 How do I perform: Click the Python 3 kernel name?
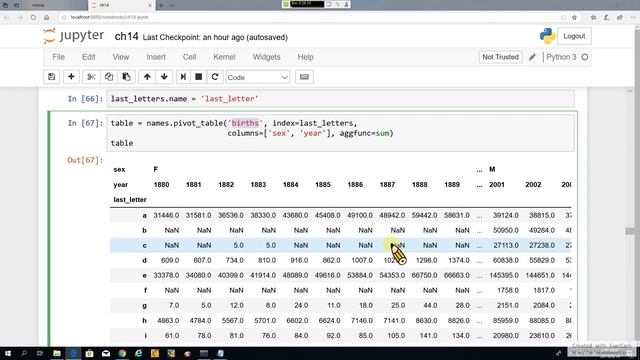click(561, 57)
